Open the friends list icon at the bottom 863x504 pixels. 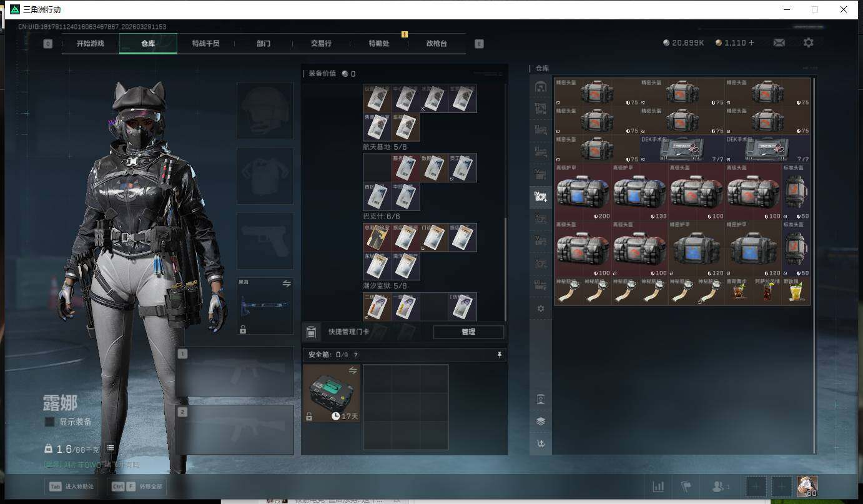(x=721, y=487)
